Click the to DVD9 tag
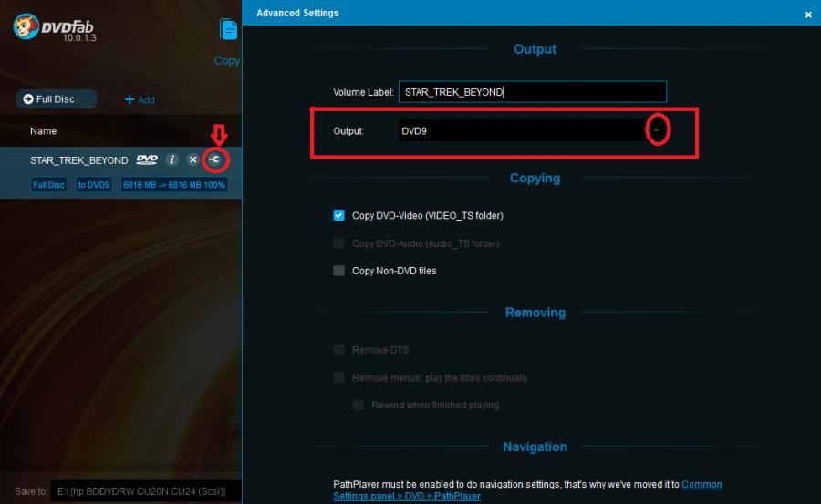This screenshot has width=821, height=504. pyautogui.click(x=94, y=185)
